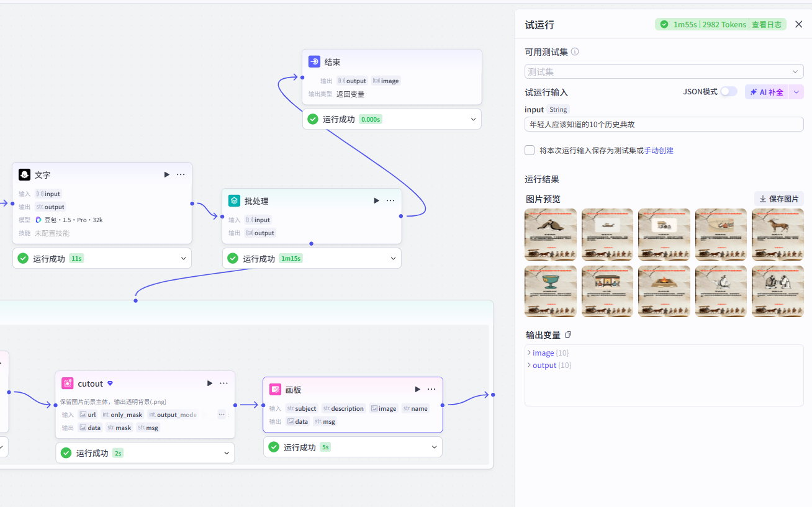The height and width of the screenshot is (507, 812).
Task: Click the output_mode parameter in cutout
Action: click(173, 415)
